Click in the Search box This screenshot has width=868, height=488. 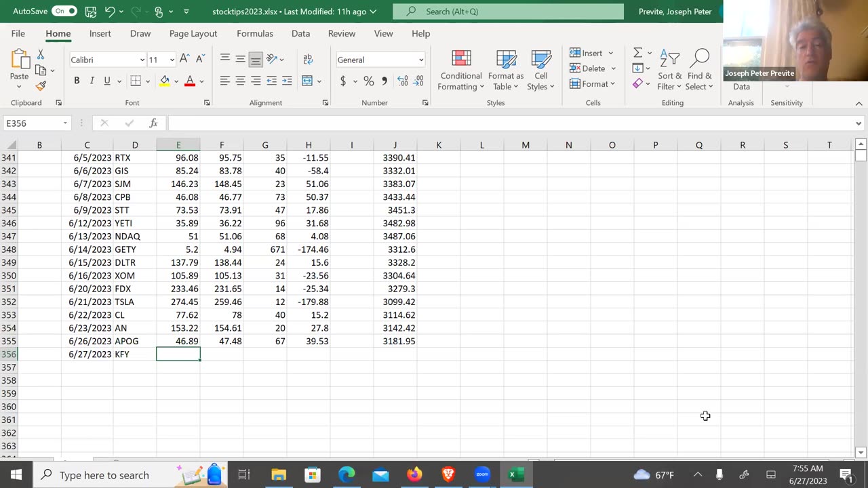click(508, 12)
